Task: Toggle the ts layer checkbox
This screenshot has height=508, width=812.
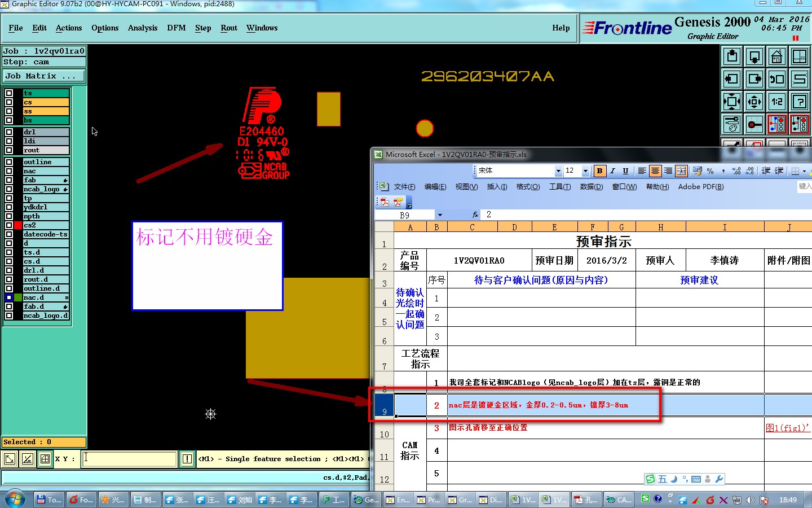Action: coord(9,93)
